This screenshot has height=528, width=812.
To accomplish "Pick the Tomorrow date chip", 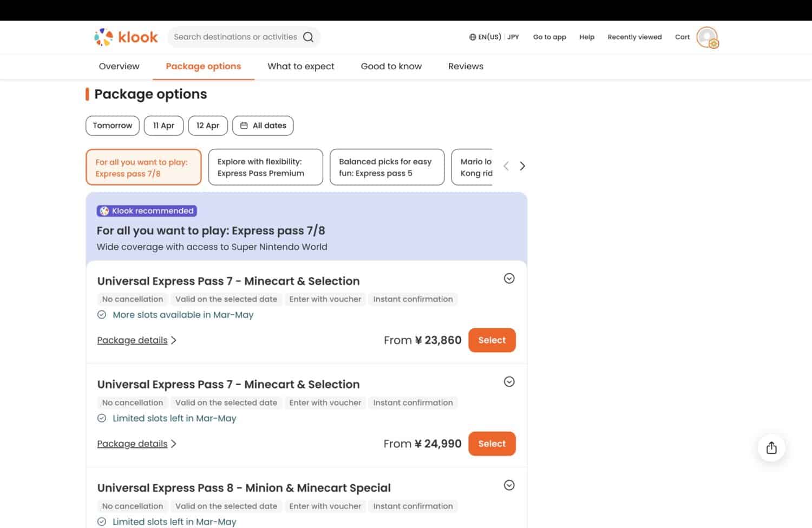I will pos(113,126).
